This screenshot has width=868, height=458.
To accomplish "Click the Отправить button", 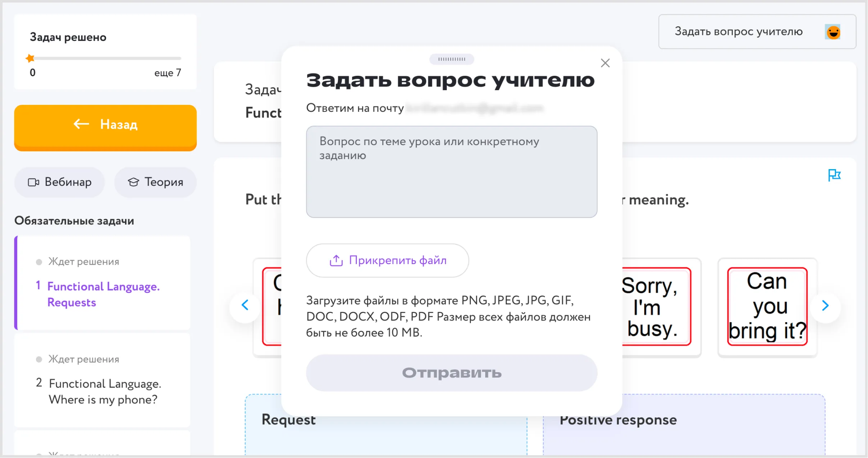I will point(451,373).
